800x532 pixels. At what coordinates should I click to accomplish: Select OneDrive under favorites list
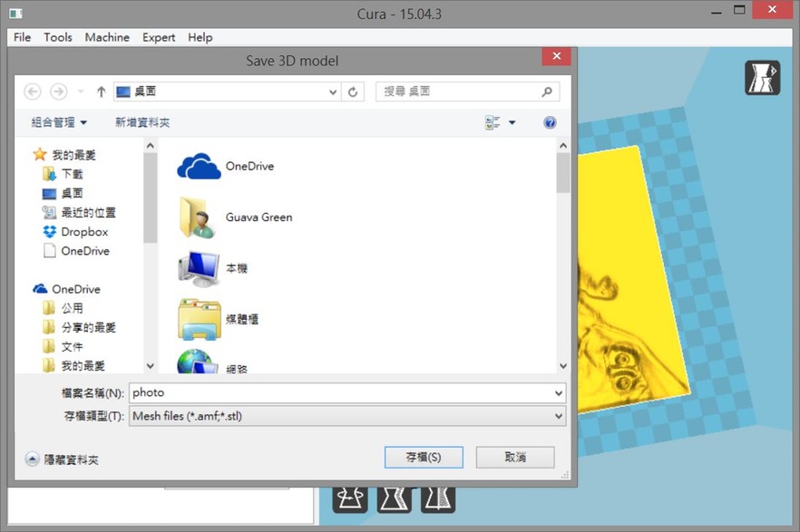click(76, 251)
